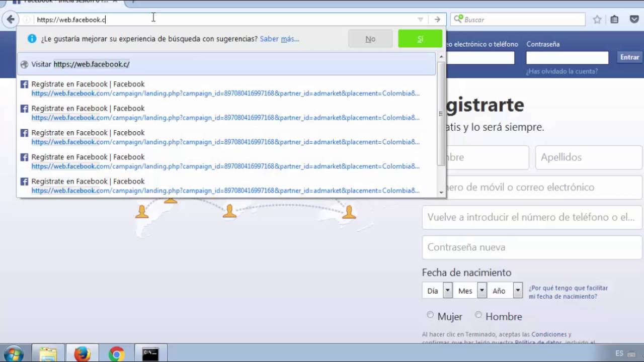The width and height of the screenshot is (644, 362).
Task: Click the scroll-up arrow of suggestions list
Action: tap(441, 56)
